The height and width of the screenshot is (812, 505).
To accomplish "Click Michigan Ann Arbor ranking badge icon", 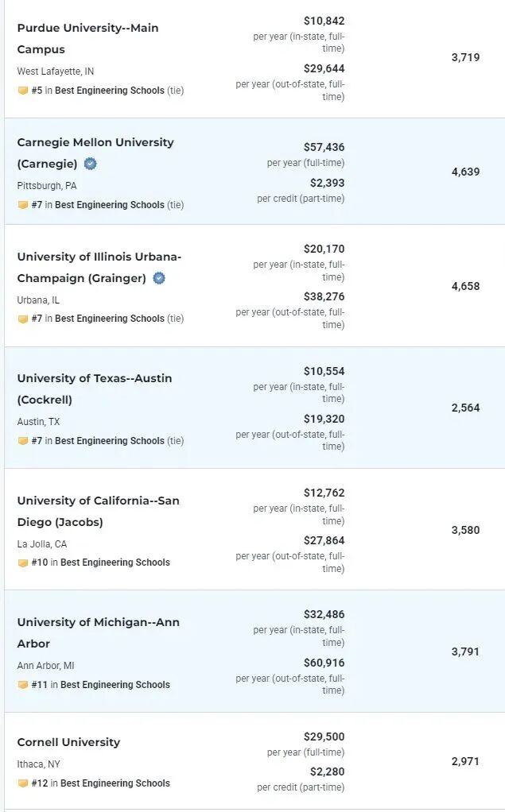I will tap(23, 685).
